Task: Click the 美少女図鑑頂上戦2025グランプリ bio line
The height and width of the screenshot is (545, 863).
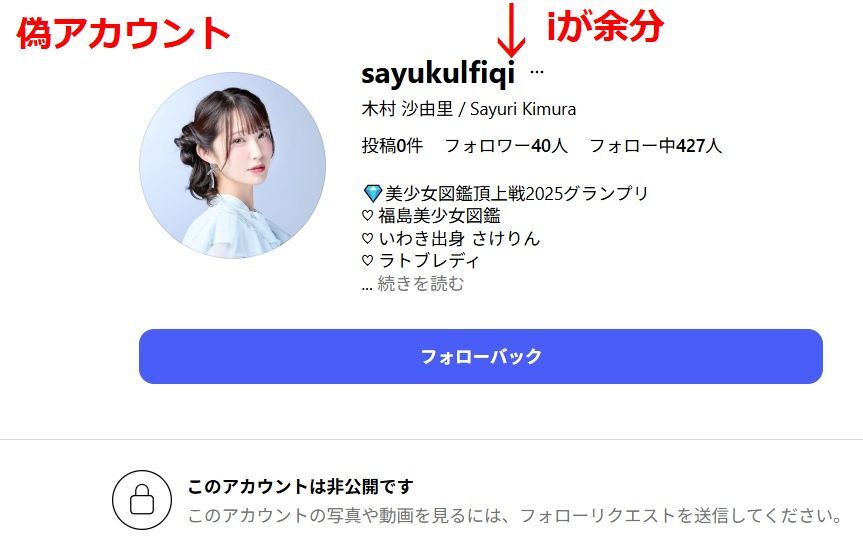Action: pyautogui.click(x=517, y=193)
